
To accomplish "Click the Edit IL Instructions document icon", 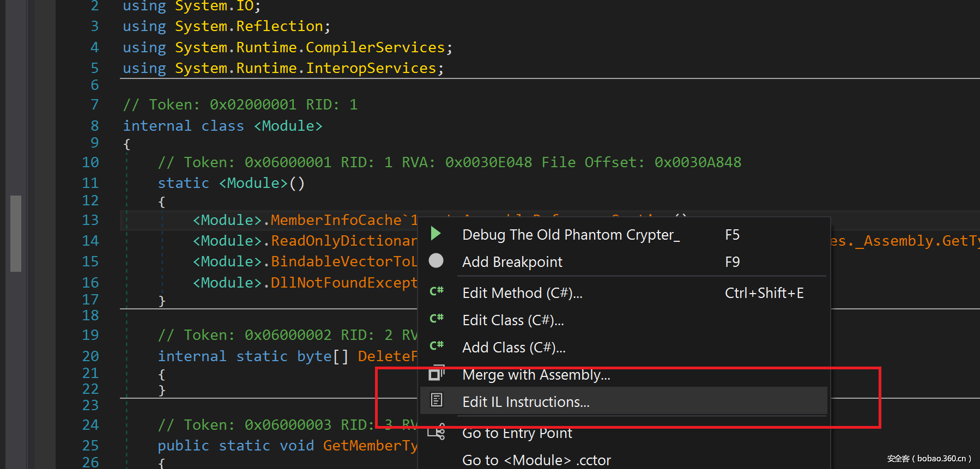I will tap(436, 400).
